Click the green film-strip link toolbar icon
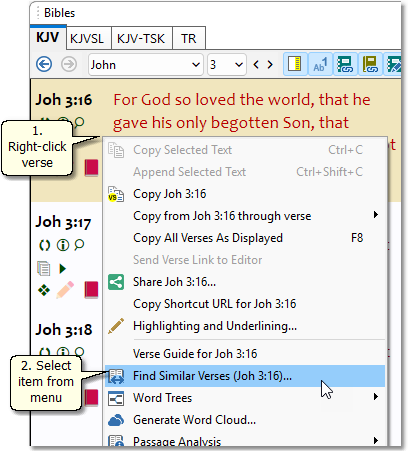The height and width of the screenshot is (453, 408). pos(345,64)
